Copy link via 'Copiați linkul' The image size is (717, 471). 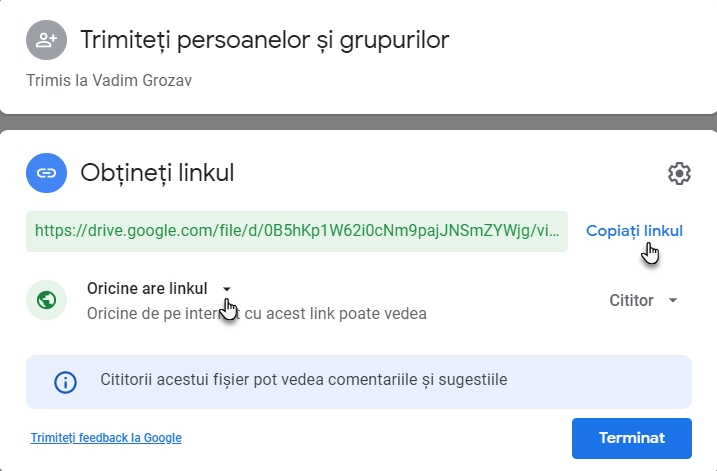tap(634, 231)
